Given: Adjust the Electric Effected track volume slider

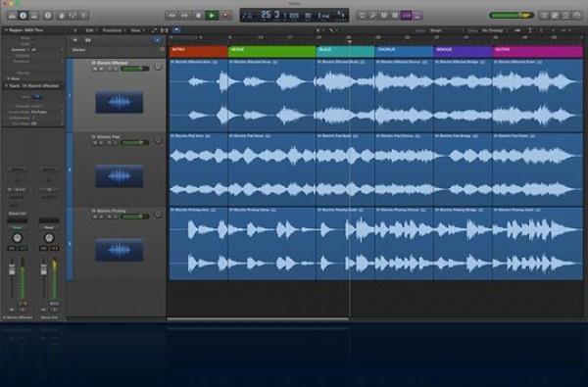Looking at the screenshot, I should point(134,69).
